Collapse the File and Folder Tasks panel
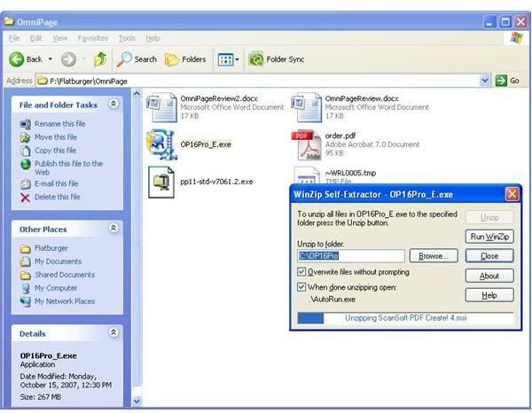This screenshot has width=532, height=413. click(113, 104)
